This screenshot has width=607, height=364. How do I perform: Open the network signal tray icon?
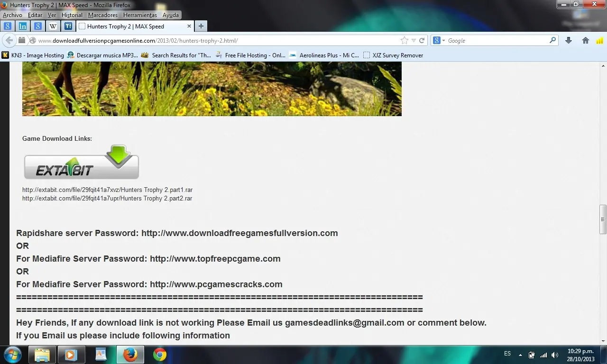pos(543,355)
